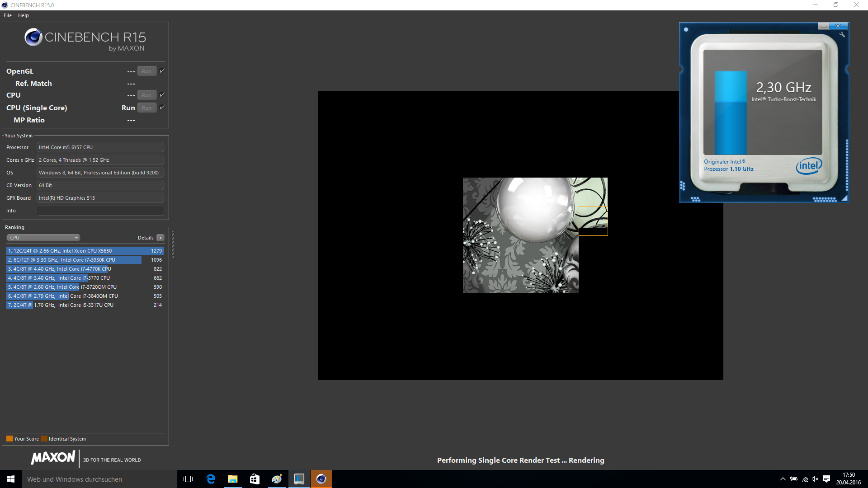
Task: Open Task View in the taskbar
Action: (188, 479)
